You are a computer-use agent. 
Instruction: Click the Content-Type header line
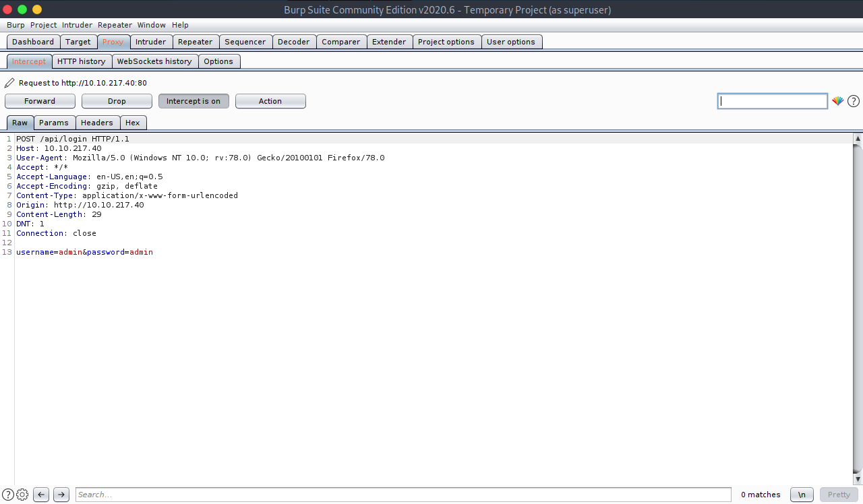pyautogui.click(x=127, y=195)
